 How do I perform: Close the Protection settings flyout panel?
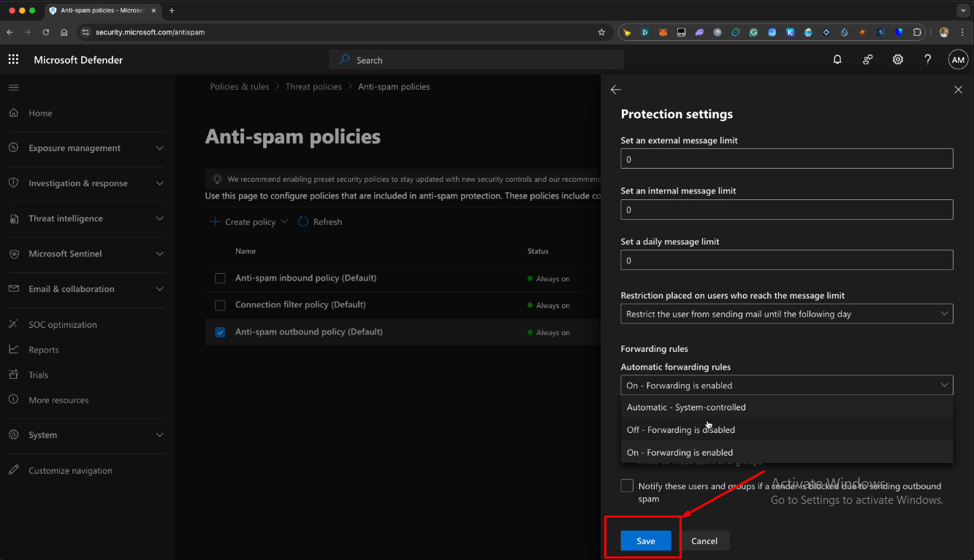(958, 89)
